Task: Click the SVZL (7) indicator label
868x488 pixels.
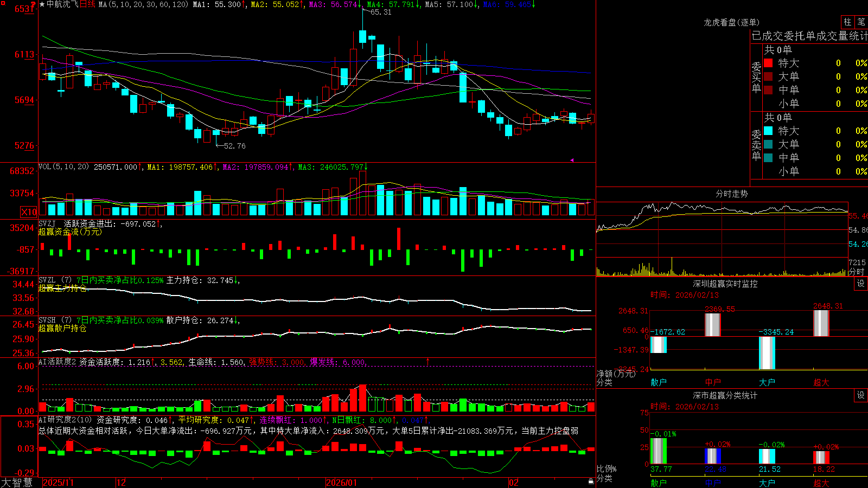Action: (x=55, y=280)
